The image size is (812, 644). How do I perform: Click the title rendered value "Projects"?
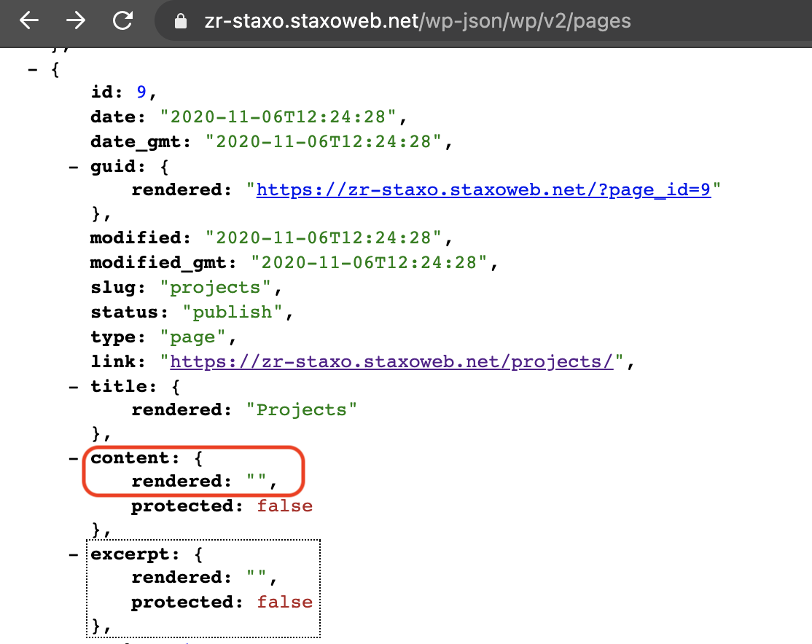(301, 409)
